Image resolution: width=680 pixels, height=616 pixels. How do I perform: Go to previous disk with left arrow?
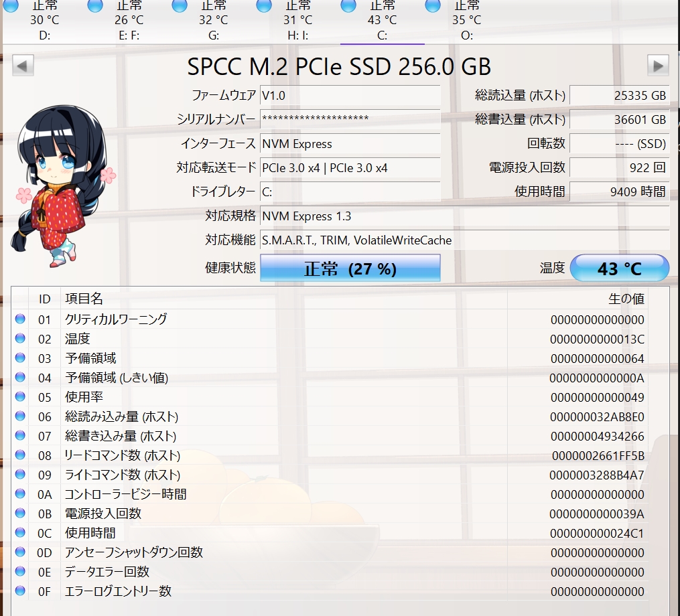(x=23, y=66)
